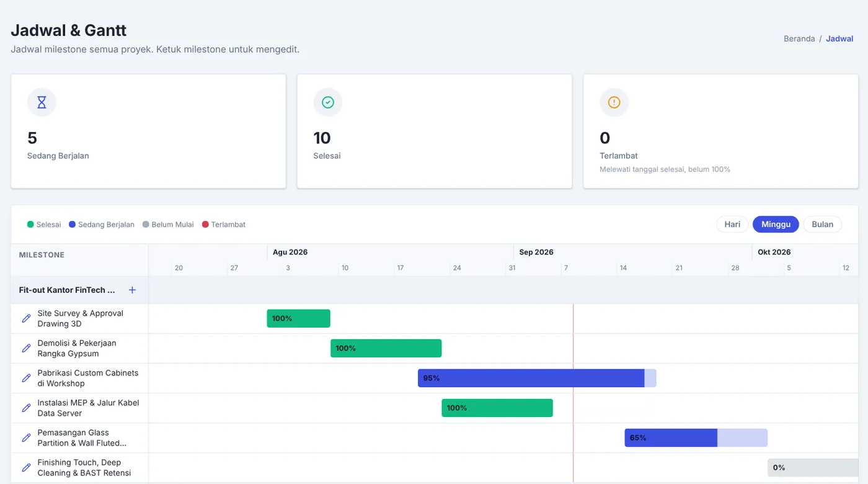Click the gray 0% Finishing Touch bar
868x484 pixels.
(813, 467)
